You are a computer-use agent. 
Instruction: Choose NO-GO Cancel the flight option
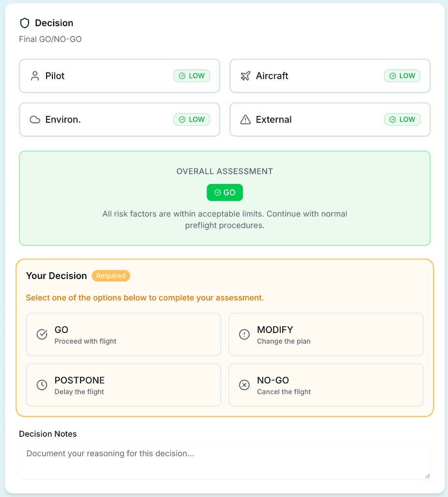click(x=326, y=385)
